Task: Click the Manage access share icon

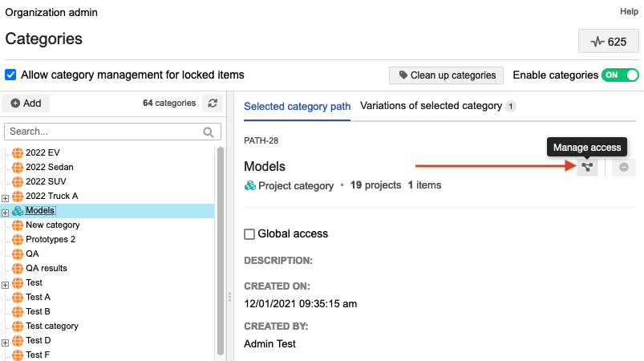Action: [x=589, y=167]
